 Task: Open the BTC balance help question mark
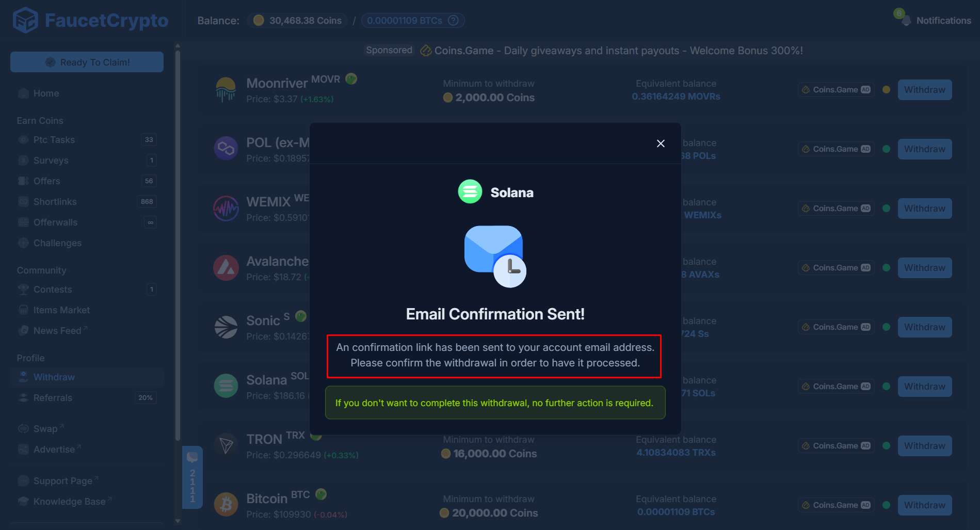point(453,20)
